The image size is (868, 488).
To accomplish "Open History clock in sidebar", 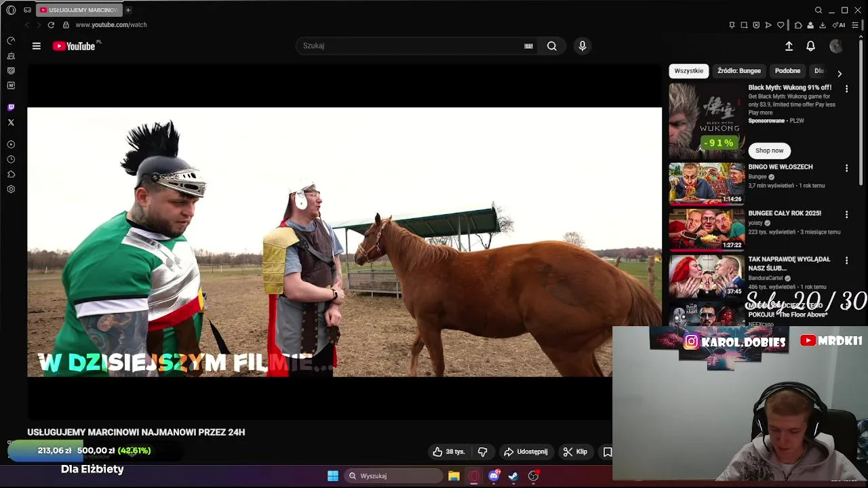I will tap(11, 159).
